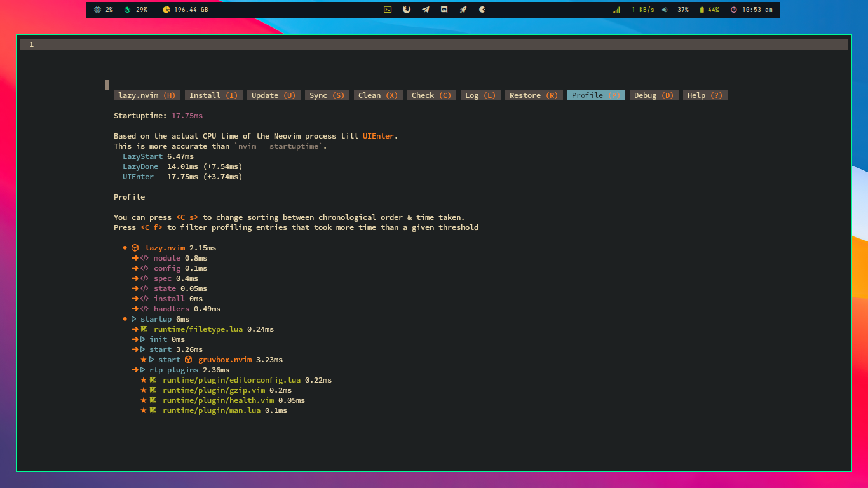Open Discord from the top bar

[444, 10]
